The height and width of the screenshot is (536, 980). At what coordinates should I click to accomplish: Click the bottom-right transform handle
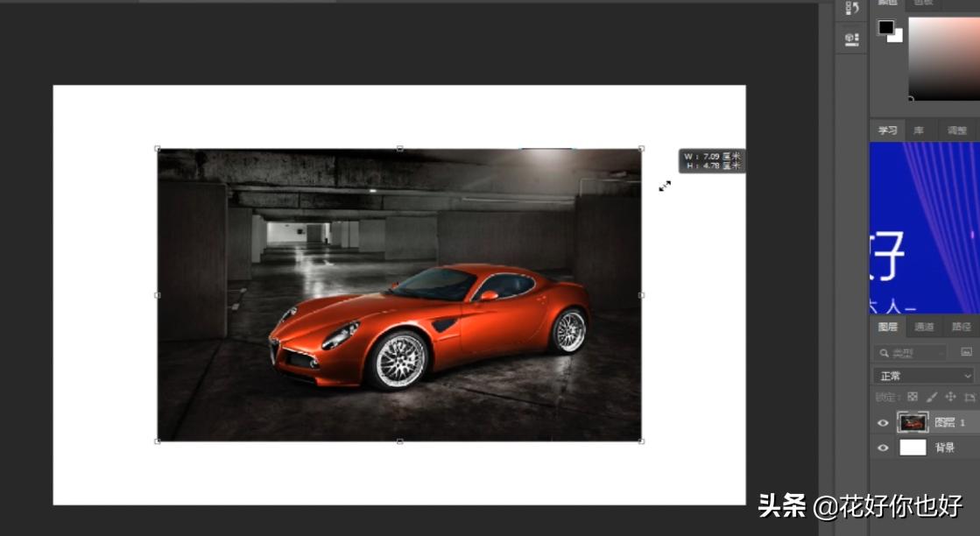641,441
